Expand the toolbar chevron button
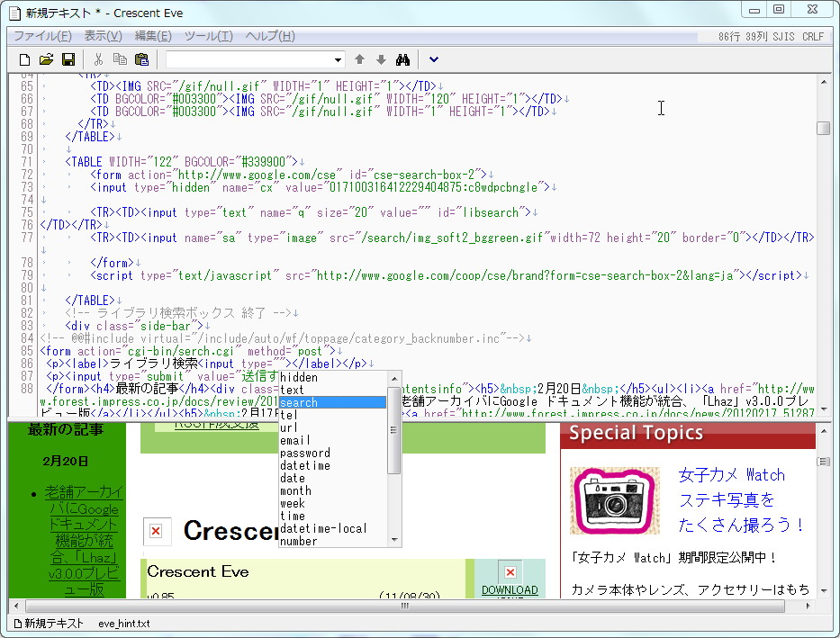The image size is (840, 638). [x=432, y=59]
